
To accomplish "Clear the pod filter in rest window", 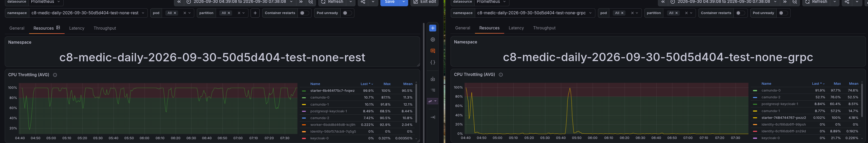I will point(185,13).
